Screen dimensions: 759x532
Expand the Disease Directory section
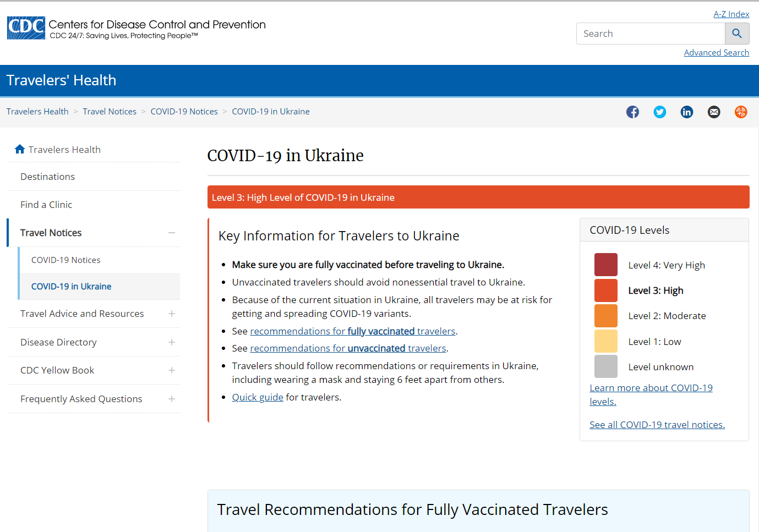click(172, 342)
